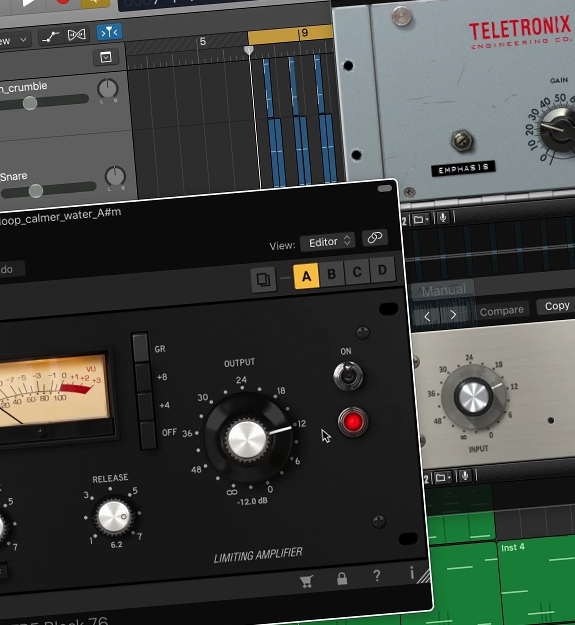Click the INPUT knob on silver compressor
This screenshot has width=575, height=625.
[x=473, y=397]
